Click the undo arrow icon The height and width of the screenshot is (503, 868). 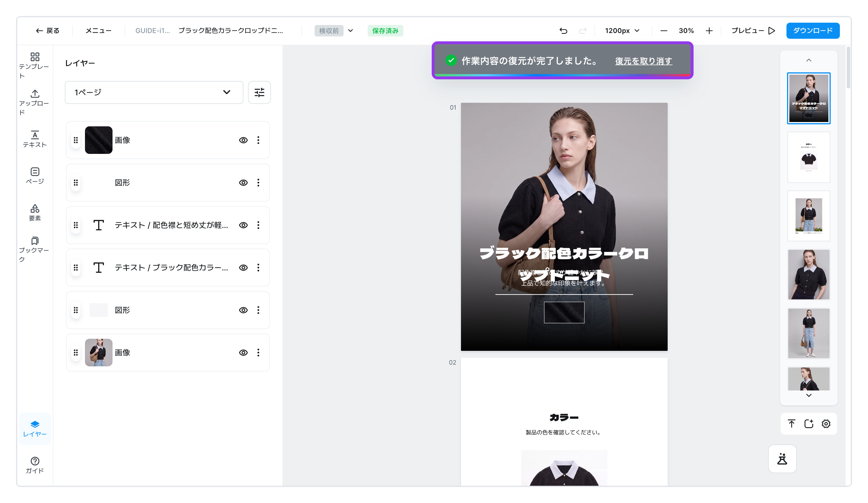(563, 31)
